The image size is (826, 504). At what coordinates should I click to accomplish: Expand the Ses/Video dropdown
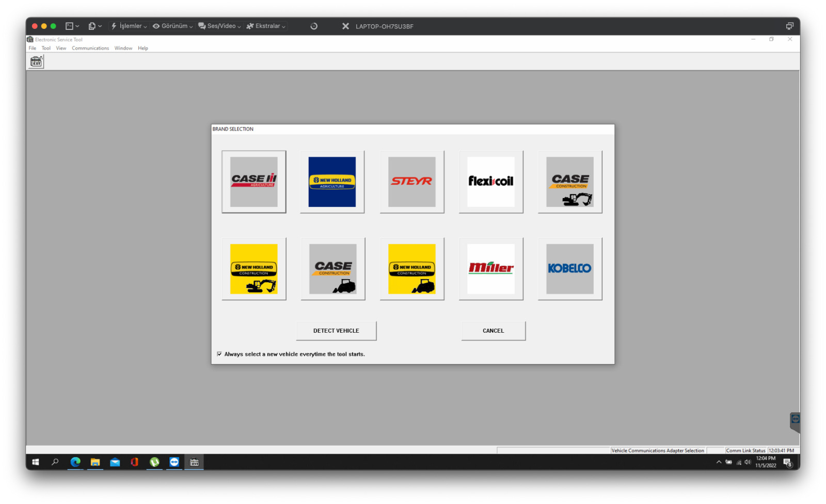[x=219, y=26]
